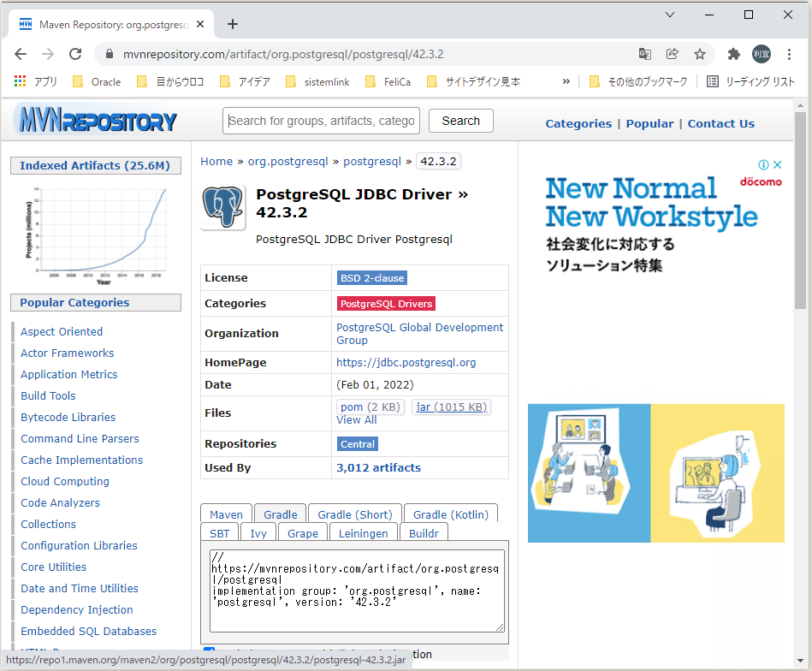The image size is (812, 671).
Task: Click inside the artifact search field
Action: coord(321,120)
